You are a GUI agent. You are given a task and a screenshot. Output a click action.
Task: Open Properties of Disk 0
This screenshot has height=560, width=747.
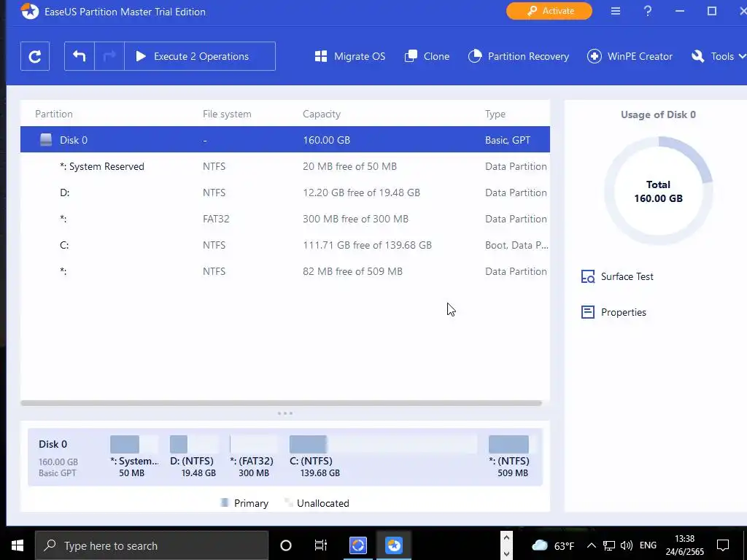[614, 312]
